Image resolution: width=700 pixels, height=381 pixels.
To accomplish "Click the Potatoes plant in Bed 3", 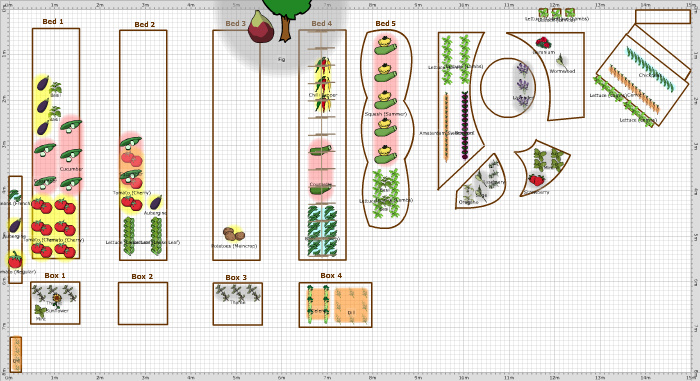I will tap(233, 234).
